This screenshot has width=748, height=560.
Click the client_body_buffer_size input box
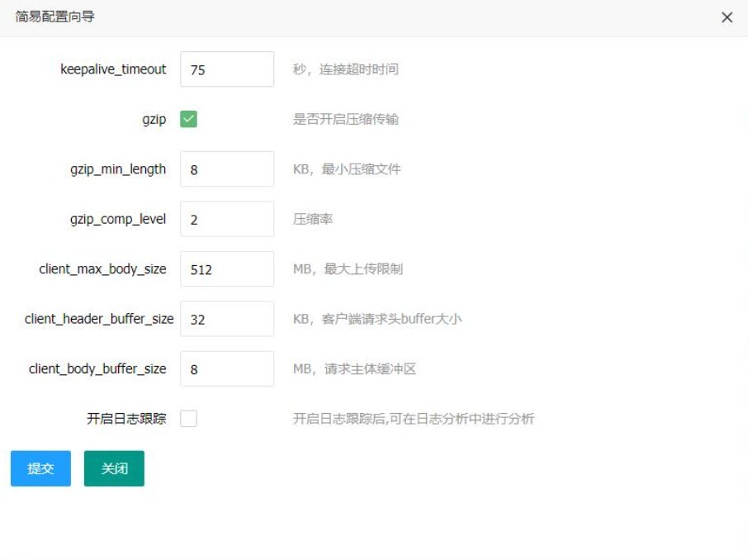point(227,369)
